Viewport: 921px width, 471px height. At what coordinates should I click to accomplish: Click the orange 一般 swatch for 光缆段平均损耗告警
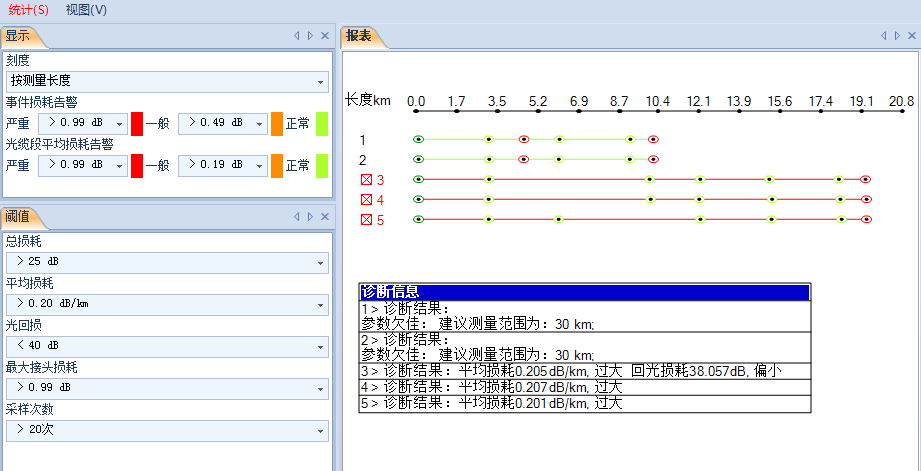click(277, 165)
